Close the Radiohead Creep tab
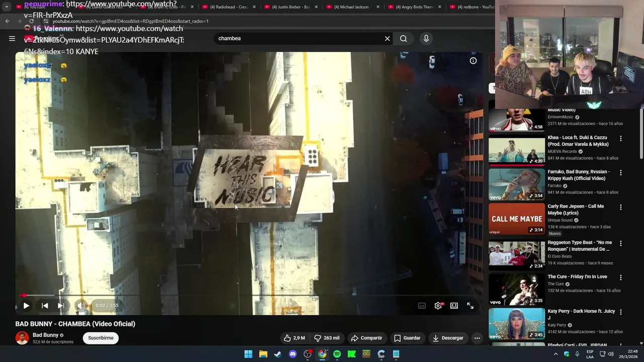The height and width of the screenshot is (362, 644). click(x=254, y=7)
